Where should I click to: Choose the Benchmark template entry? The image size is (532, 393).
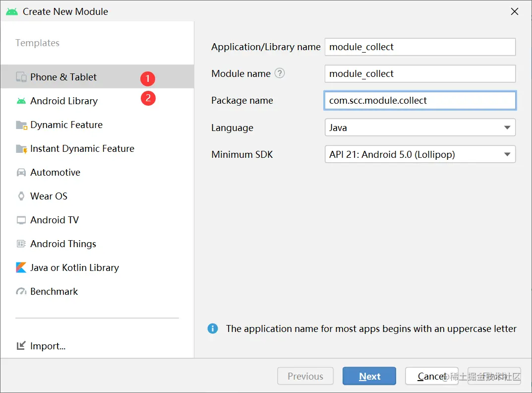click(54, 291)
